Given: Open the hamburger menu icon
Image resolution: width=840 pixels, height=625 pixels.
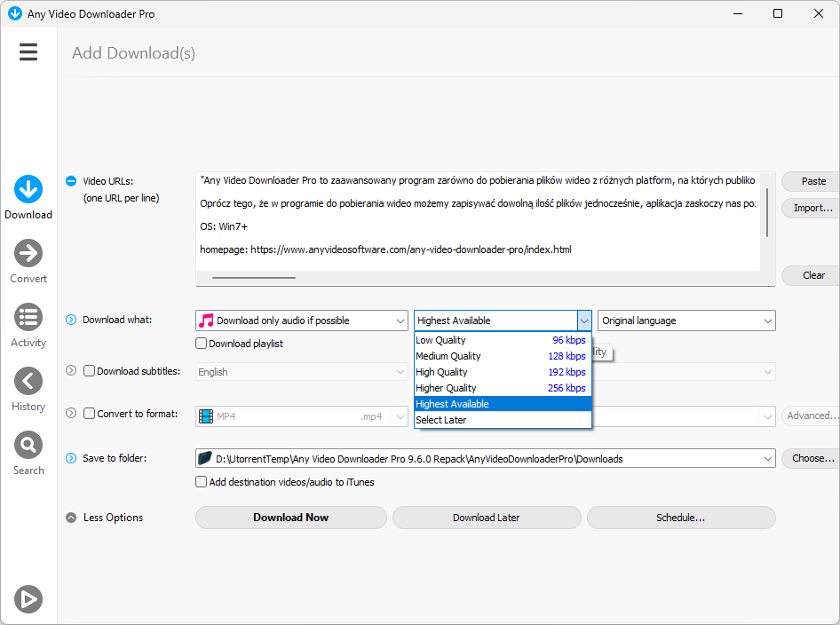Looking at the screenshot, I should click(x=28, y=52).
